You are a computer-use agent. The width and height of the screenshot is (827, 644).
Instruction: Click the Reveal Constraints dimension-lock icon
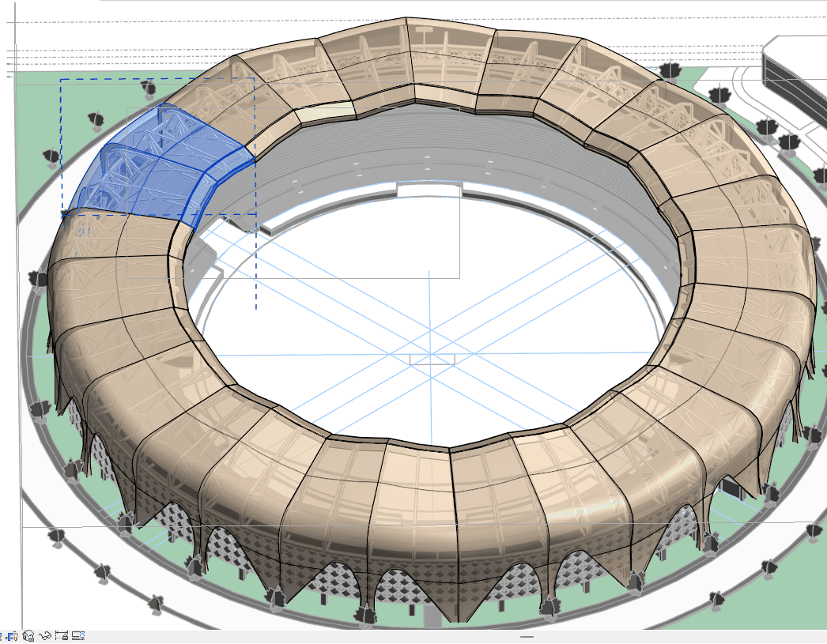click(x=62, y=635)
